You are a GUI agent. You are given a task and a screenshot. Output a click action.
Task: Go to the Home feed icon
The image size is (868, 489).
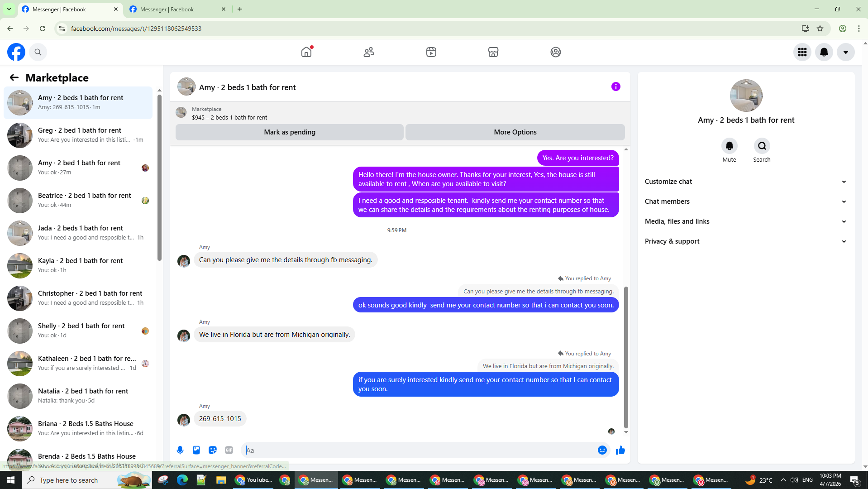click(x=306, y=52)
